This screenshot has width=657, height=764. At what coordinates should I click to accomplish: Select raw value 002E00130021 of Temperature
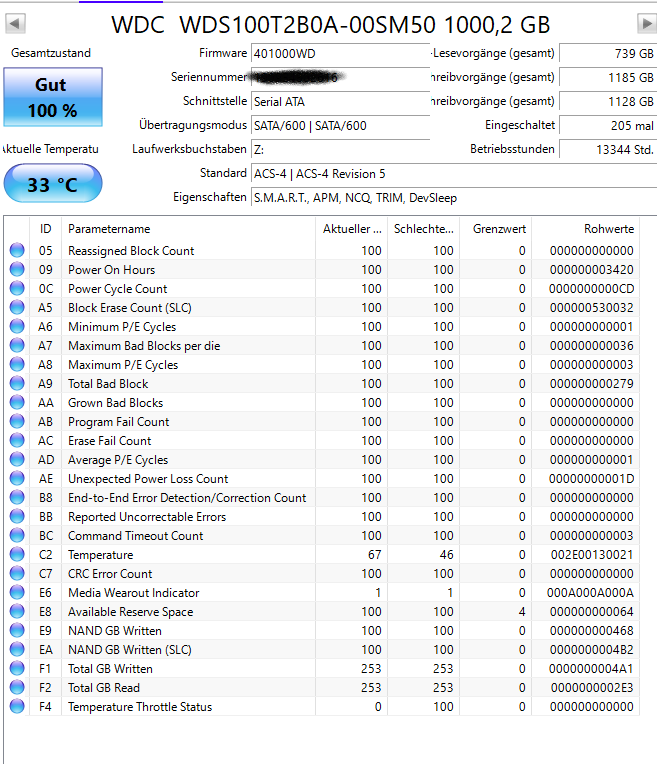click(x=592, y=554)
